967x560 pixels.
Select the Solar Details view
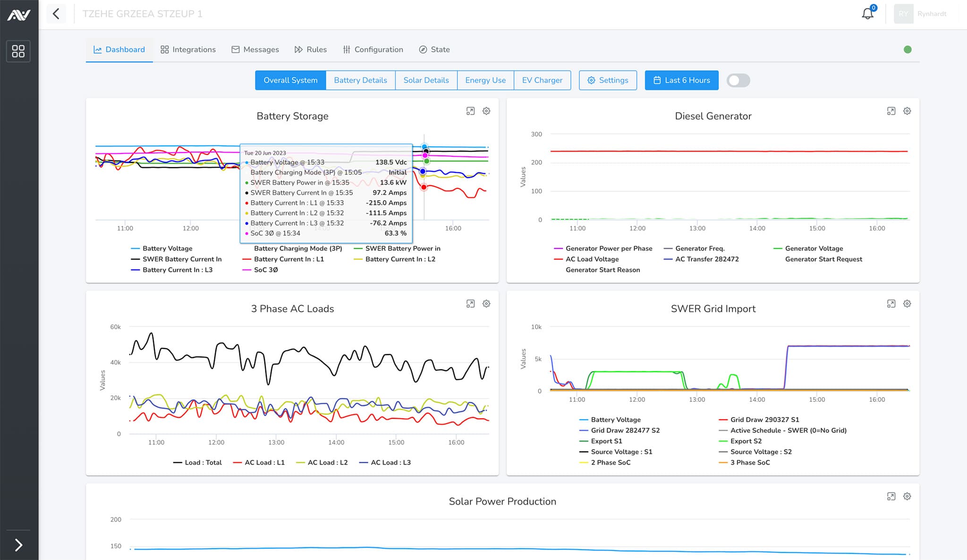point(426,80)
